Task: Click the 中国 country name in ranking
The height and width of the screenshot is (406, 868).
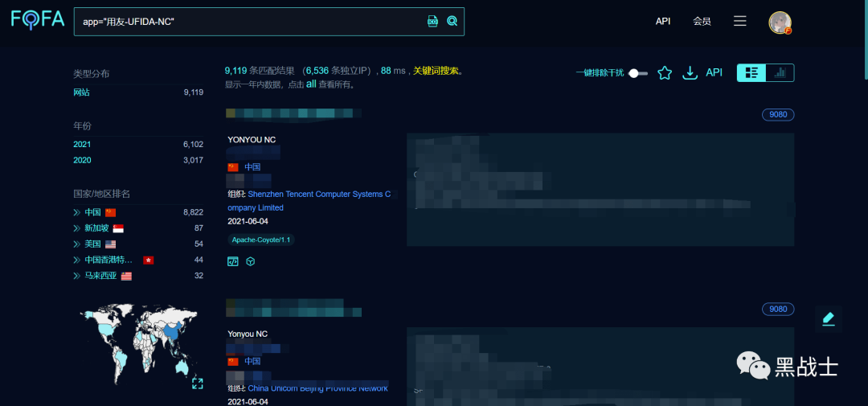Action: point(93,212)
